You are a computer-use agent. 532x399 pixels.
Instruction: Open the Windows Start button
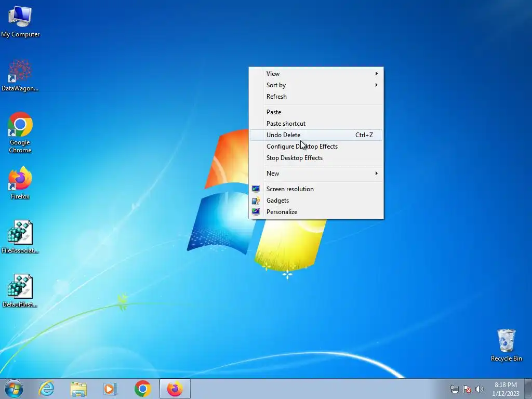point(14,389)
